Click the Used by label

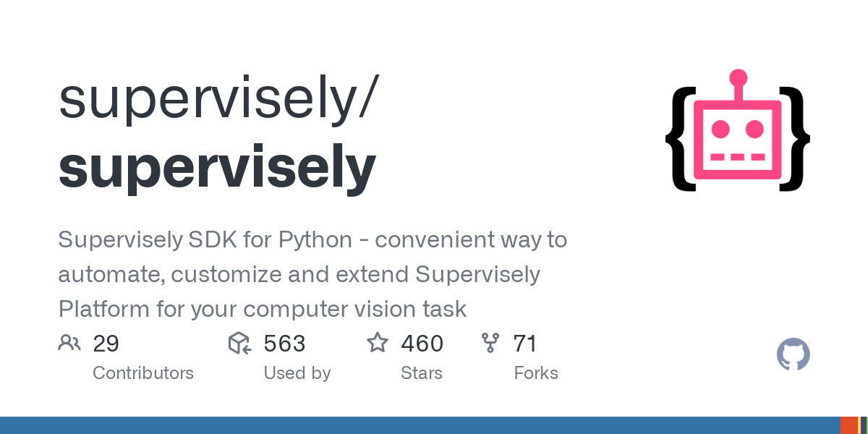click(x=297, y=373)
